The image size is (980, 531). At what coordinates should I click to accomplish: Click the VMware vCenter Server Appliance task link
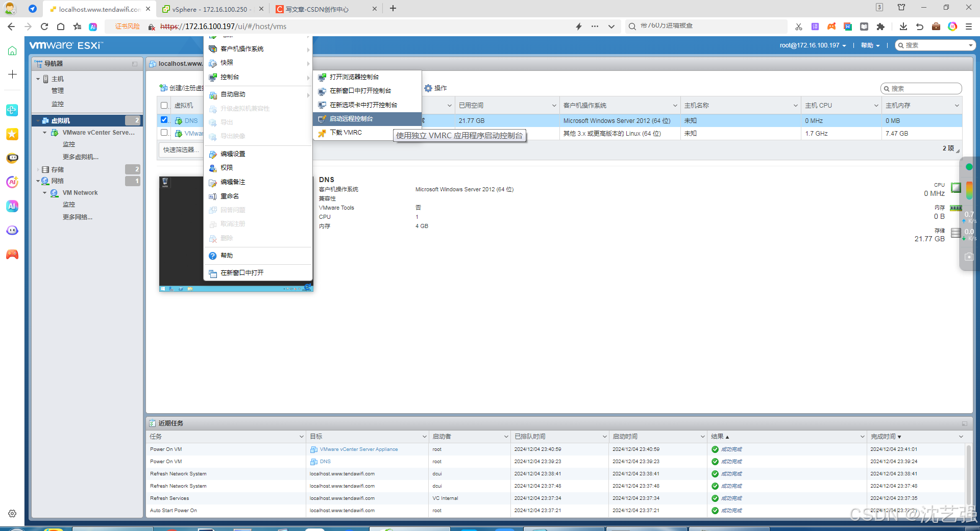pos(359,449)
